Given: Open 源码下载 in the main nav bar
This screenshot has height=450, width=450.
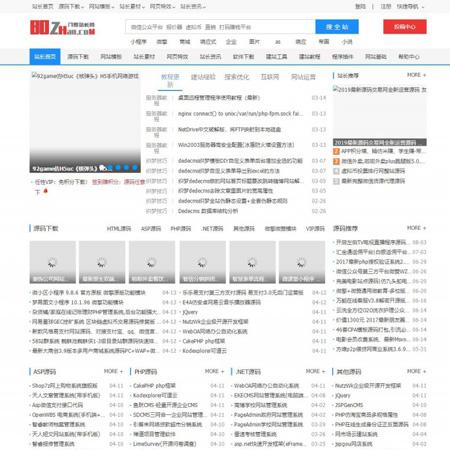Looking at the screenshot, I should click(78, 57).
